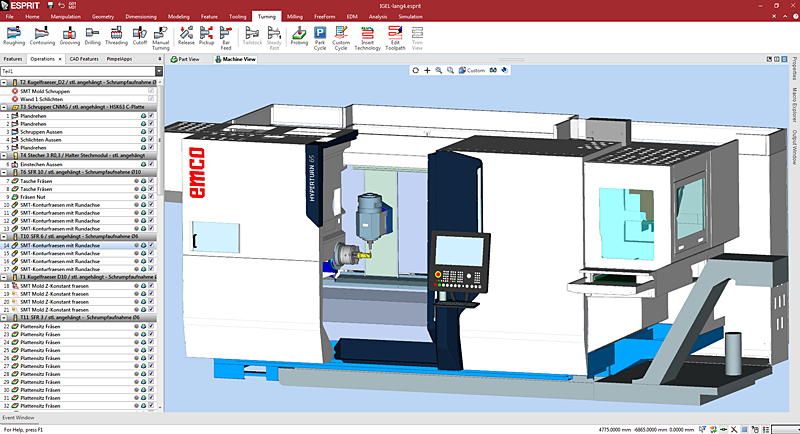This screenshot has width=800, height=434.
Task: Open the Teil1 dropdown list
Action: pyautogui.click(x=159, y=71)
